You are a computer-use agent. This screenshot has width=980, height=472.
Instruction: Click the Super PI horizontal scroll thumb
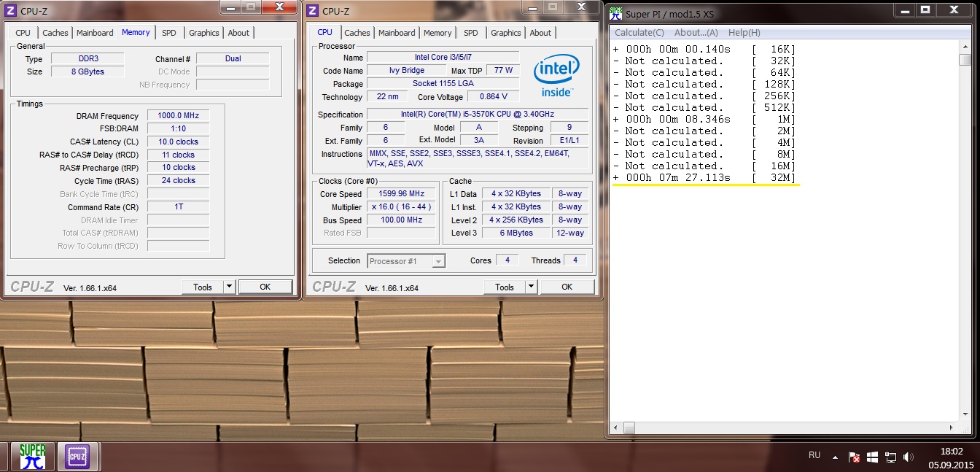click(629, 428)
